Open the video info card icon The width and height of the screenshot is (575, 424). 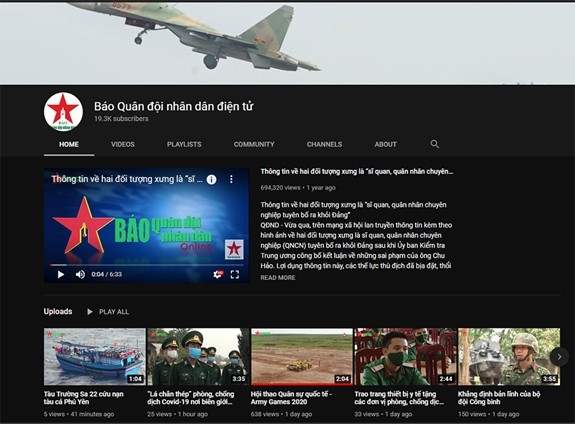(211, 179)
